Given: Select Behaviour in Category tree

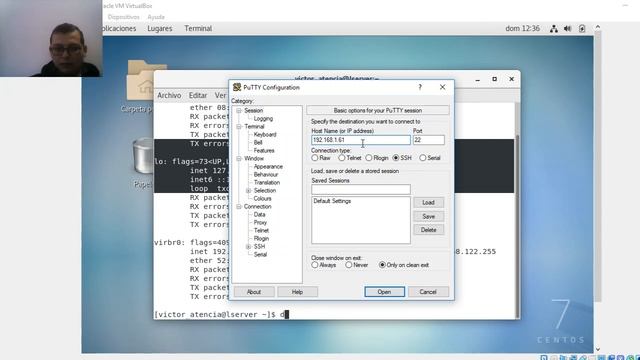Looking at the screenshot, I should [266, 174].
